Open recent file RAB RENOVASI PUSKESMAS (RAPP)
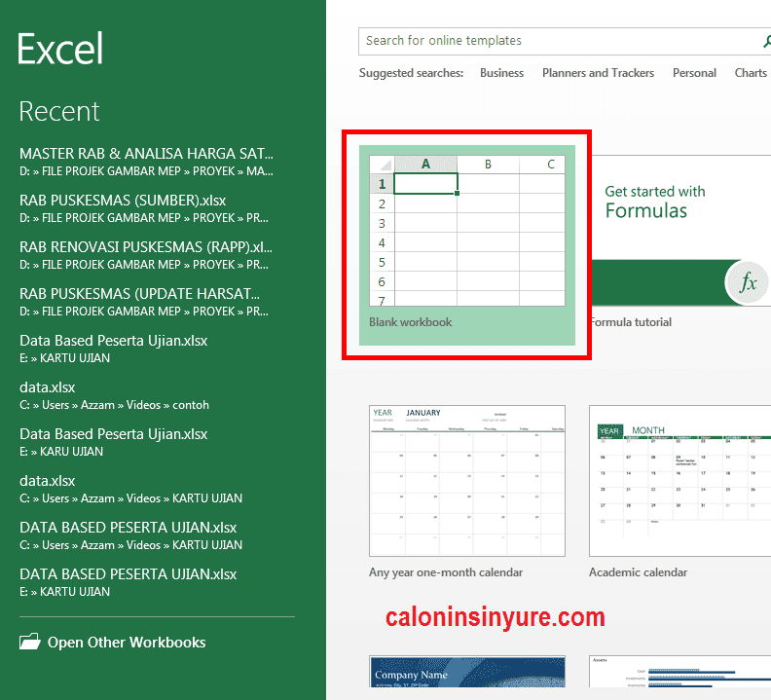The width and height of the screenshot is (771, 700). [x=146, y=255]
